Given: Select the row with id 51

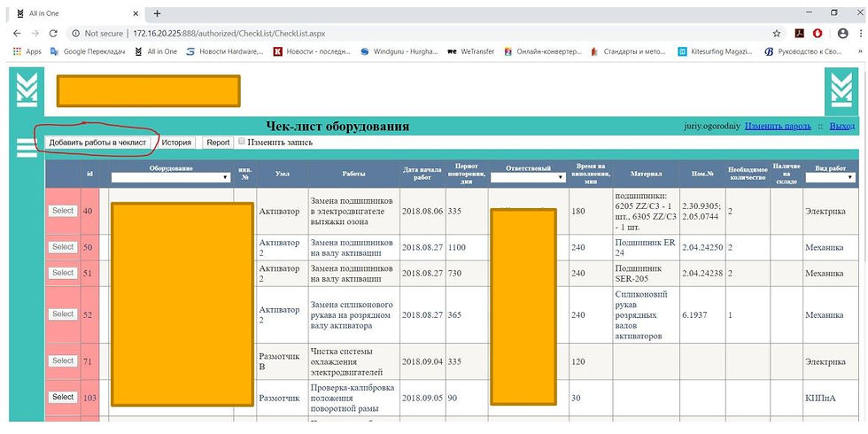Looking at the screenshot, I should point(63,273).
